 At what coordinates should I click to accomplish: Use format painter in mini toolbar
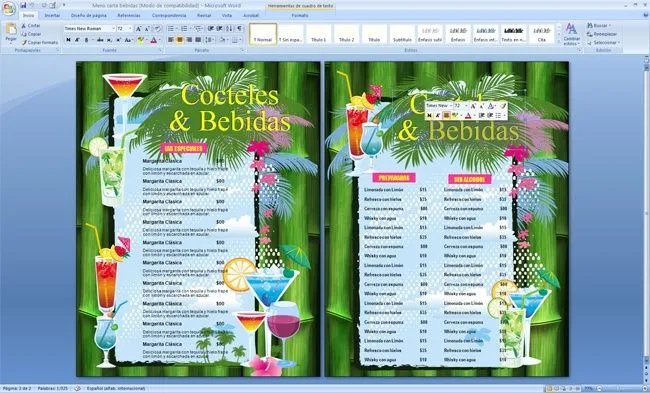tap(503, 107)
